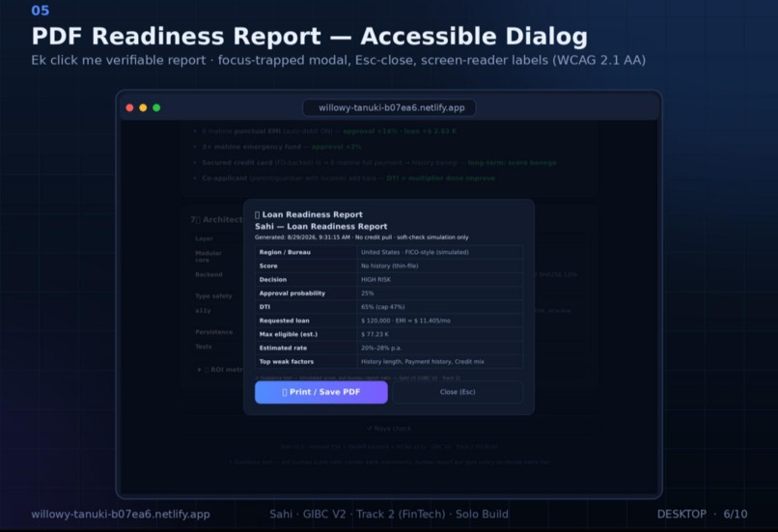Click the footer 'willowy-tanuki-b07ea6.netlify.app' text
The height and width of the screenshot is (532, 778).
121,514
